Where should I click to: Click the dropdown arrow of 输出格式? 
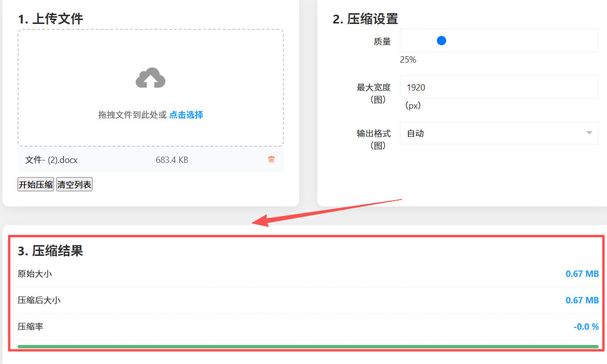pyautogui.click(x=589, y=133)
